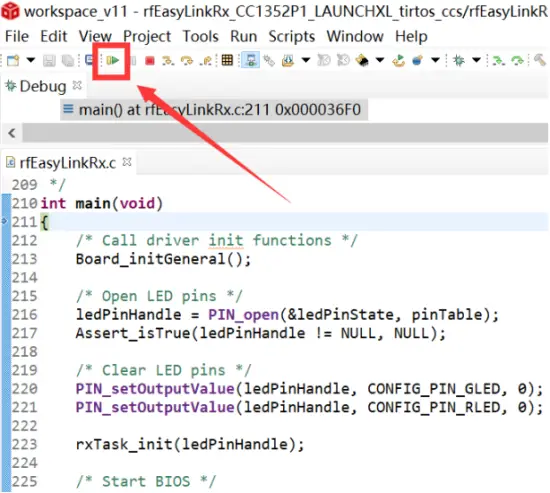Click the Debug view horizontal scrollbar

(x=285, y=133)
